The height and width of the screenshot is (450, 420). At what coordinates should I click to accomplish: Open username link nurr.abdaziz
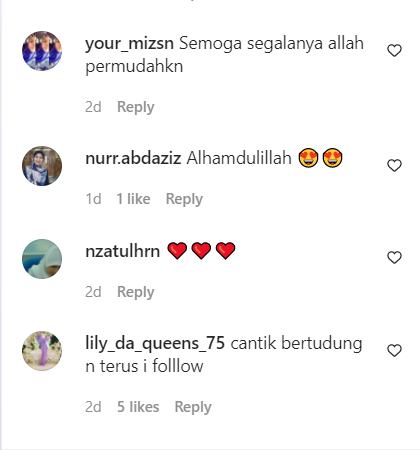coord(133,158)
